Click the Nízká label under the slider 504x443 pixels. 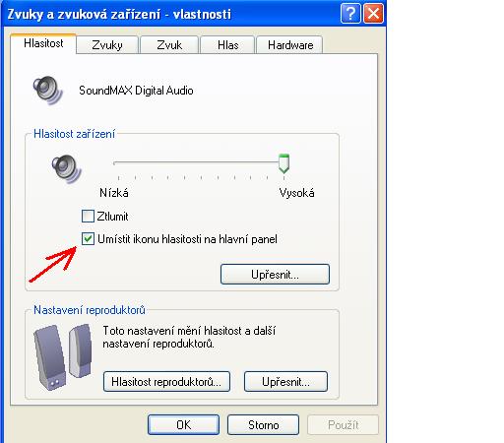114,193
